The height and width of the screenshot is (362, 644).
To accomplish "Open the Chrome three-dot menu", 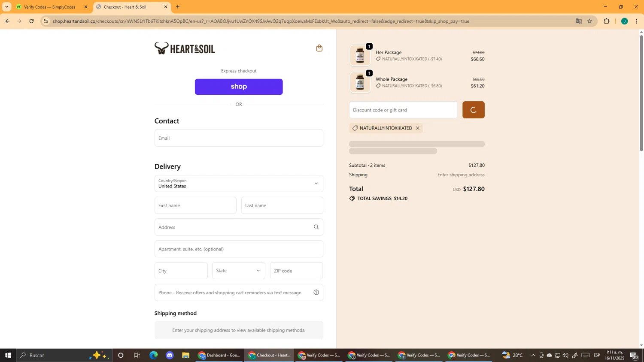I will pyautogui.click(x=636, y=21).
